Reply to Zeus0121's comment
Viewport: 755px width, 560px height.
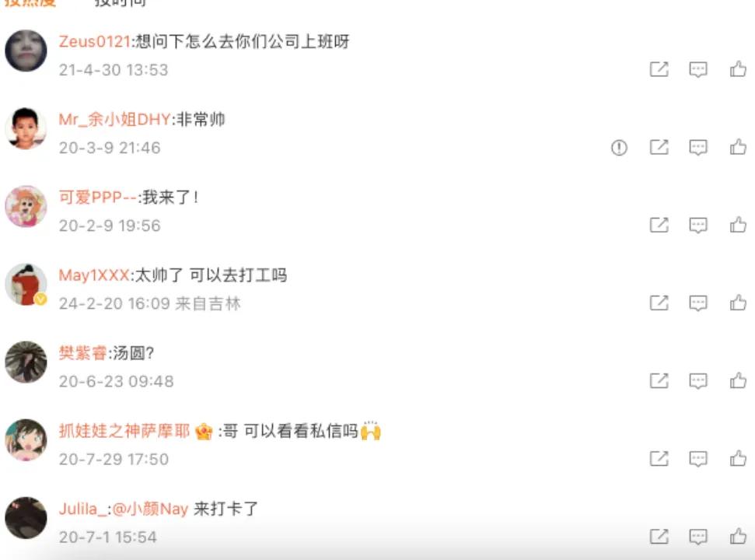click(698, 70)
